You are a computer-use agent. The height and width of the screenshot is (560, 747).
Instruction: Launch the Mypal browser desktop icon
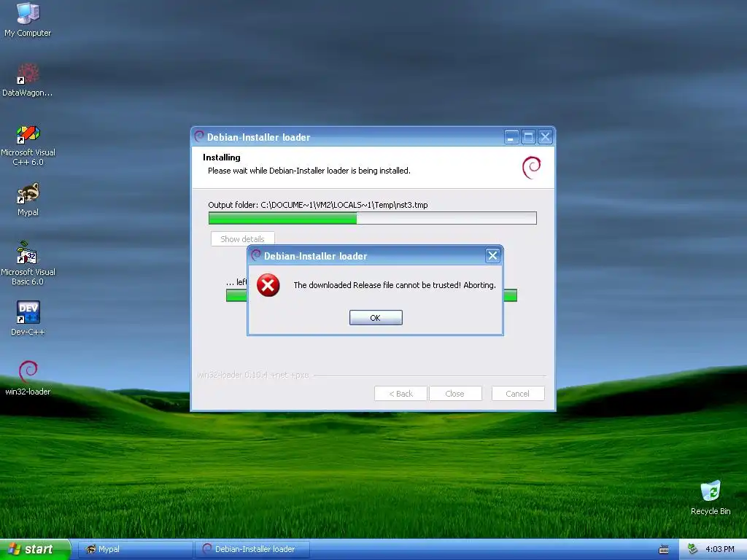[28, 199]
